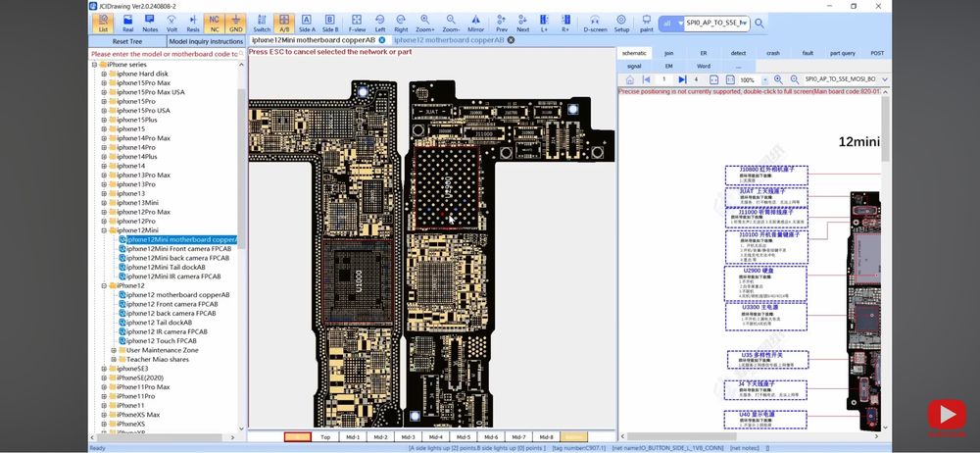Select the Mid-3 layer swatch
980x453 pixels.
(408, 436)
